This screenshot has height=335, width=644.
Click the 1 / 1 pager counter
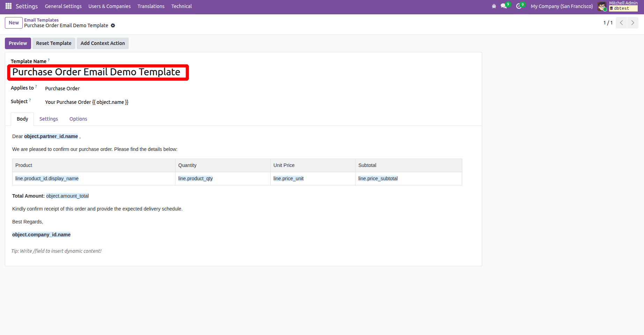tap(608, 23)
